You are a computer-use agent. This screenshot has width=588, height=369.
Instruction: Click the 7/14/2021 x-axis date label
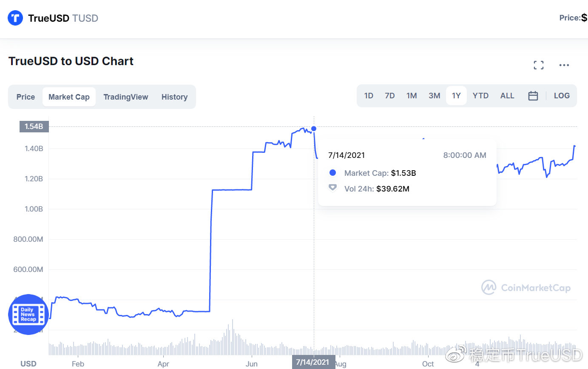(x=313, y=362)
